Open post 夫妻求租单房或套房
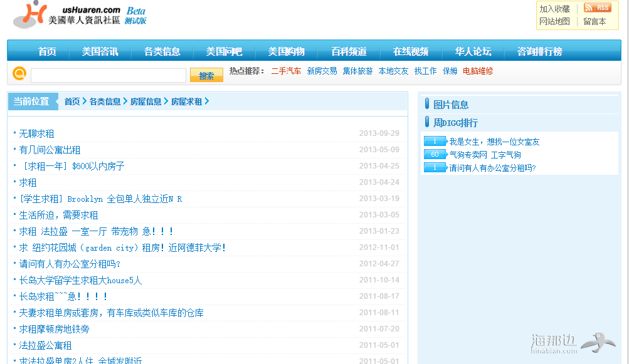629x364 pixels. pos(111,313)
